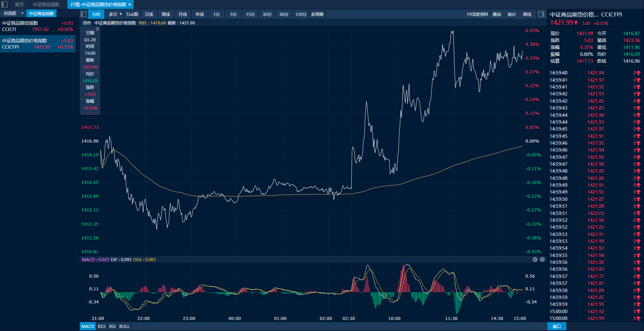Select the KDJ indicator tab
The image size is (644, 331).
click(x=102, y=326)
